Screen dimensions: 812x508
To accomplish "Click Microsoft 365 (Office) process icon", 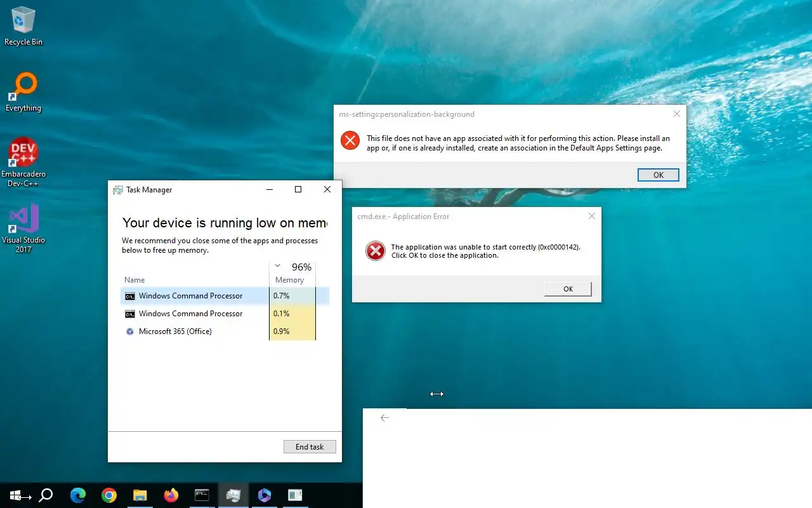I will point(130,331).
